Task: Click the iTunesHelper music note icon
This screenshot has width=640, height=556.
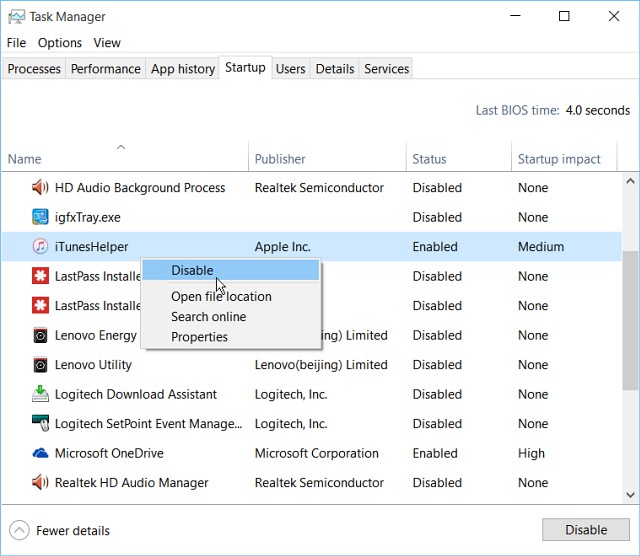Action: click(40, 247)
